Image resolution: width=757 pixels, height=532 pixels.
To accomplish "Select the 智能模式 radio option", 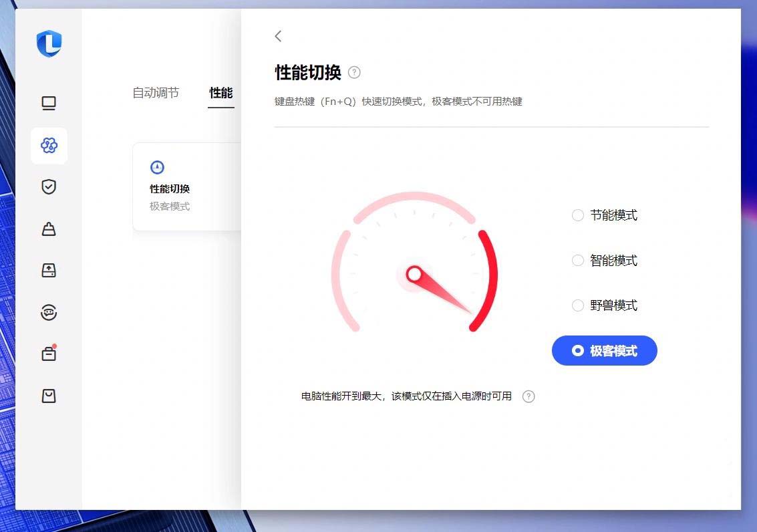I will (x=605, y=261).
